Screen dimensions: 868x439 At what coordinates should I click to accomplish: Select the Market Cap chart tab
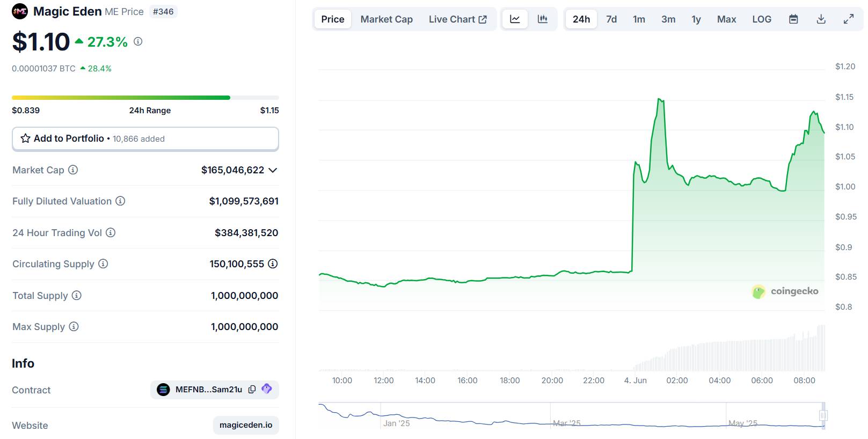(386, 19)
